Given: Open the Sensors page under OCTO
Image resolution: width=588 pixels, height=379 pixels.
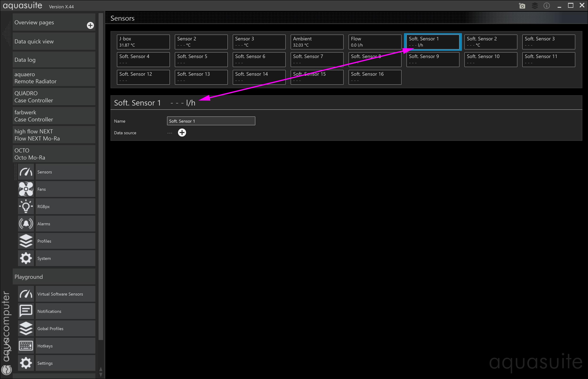Looking at the screenshot, I should pyautogui.click(x=65, y=172).
